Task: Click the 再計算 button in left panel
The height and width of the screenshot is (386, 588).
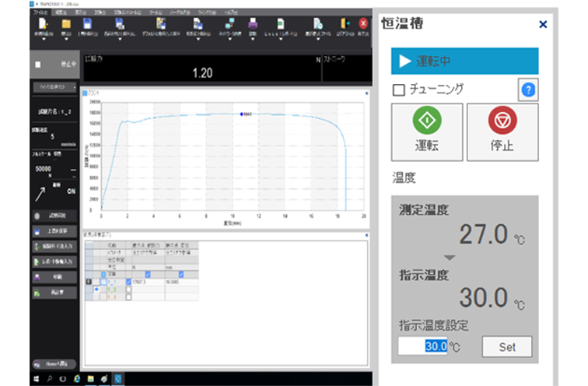Action: click(x=54, y=293)
